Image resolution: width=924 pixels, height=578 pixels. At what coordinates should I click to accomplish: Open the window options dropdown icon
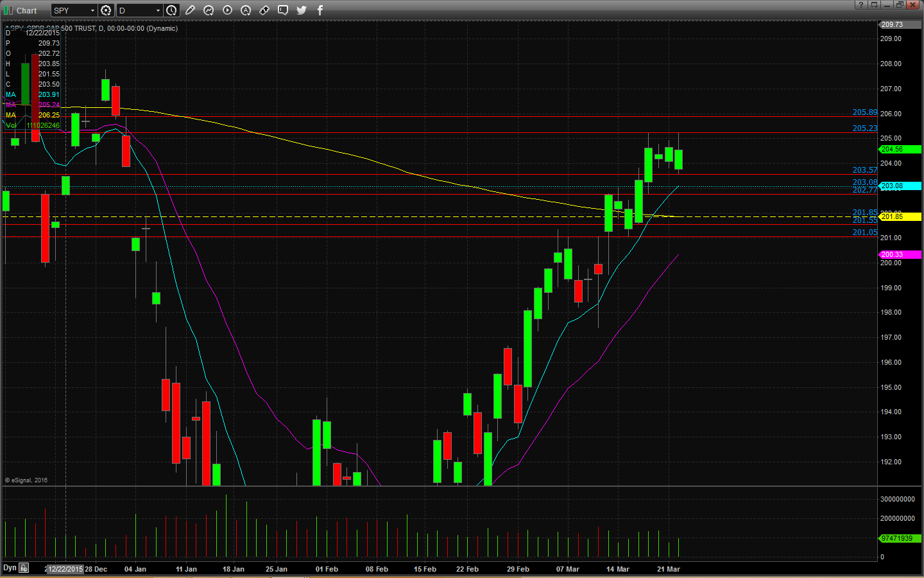click(874, 4)
